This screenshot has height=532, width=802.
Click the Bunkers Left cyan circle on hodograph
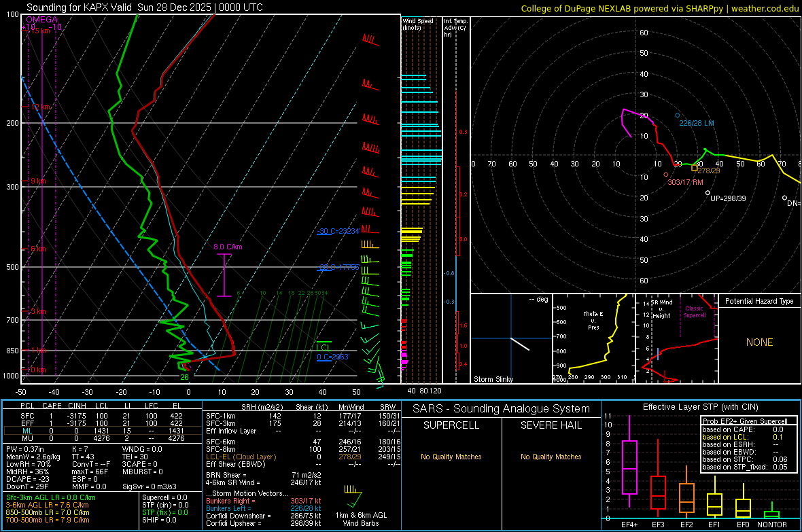click(x=678, y=116)
